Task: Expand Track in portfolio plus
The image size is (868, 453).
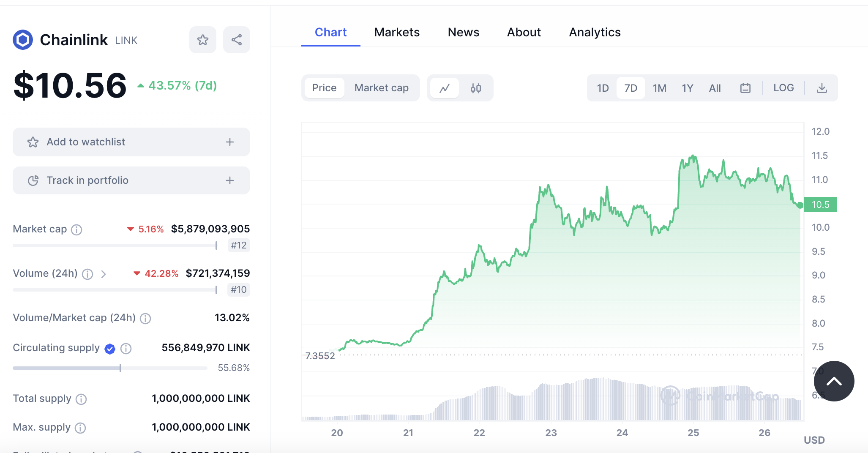Action: pyautogui.click(x=230, y=180)
